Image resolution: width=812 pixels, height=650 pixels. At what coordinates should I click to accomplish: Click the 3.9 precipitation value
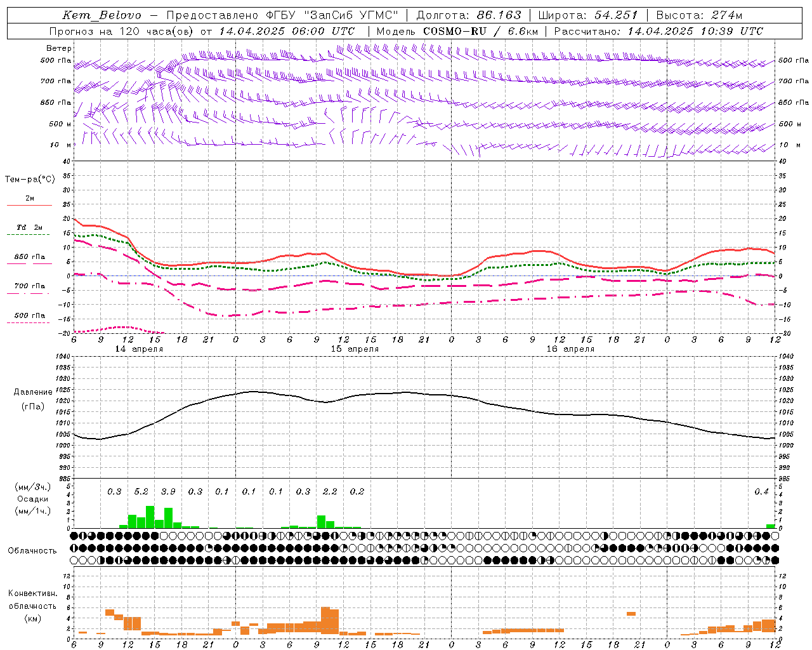168,492
